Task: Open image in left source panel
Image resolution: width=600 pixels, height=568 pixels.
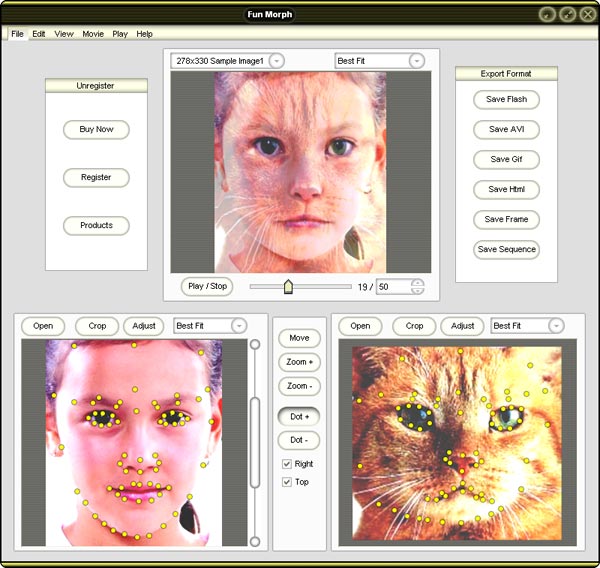Action: pyautogui.click(x=43, y=326)
